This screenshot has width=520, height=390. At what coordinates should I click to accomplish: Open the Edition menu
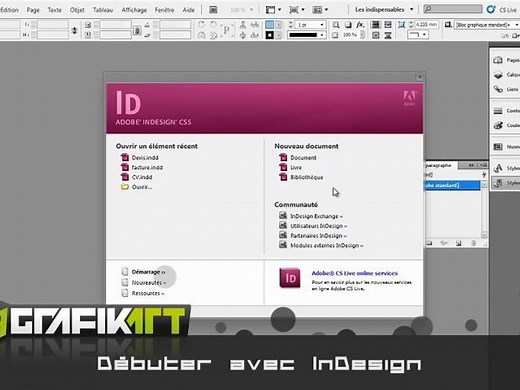(x=9, y=10)
